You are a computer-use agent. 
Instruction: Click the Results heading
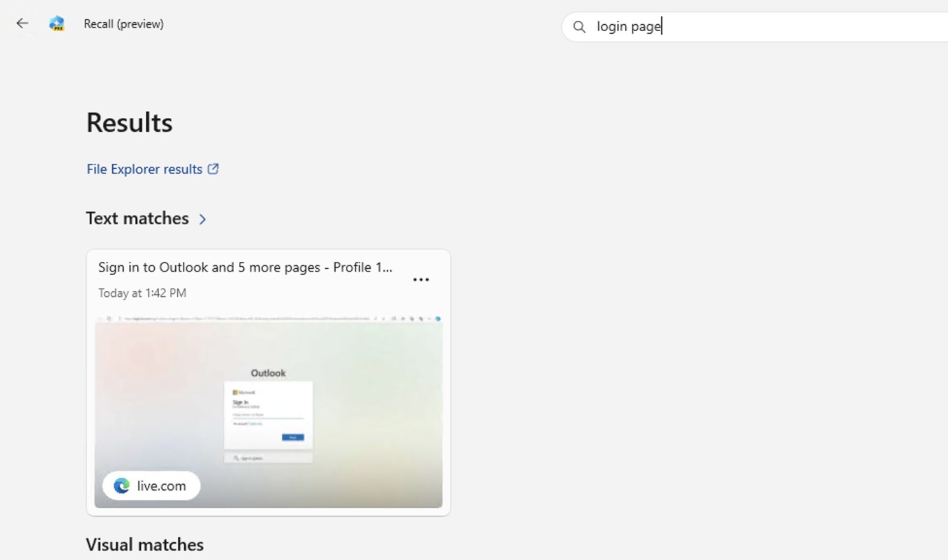tap(129, 122)
